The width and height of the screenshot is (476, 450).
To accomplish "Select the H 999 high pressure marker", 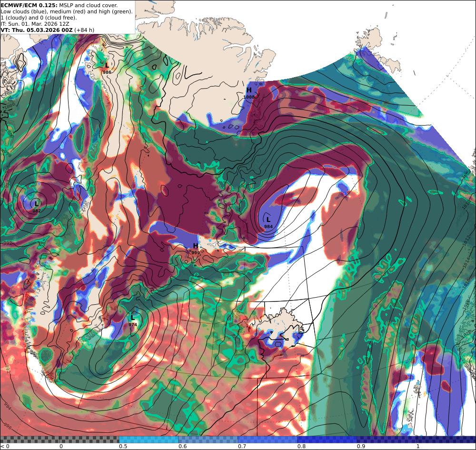I will [196, 249].
